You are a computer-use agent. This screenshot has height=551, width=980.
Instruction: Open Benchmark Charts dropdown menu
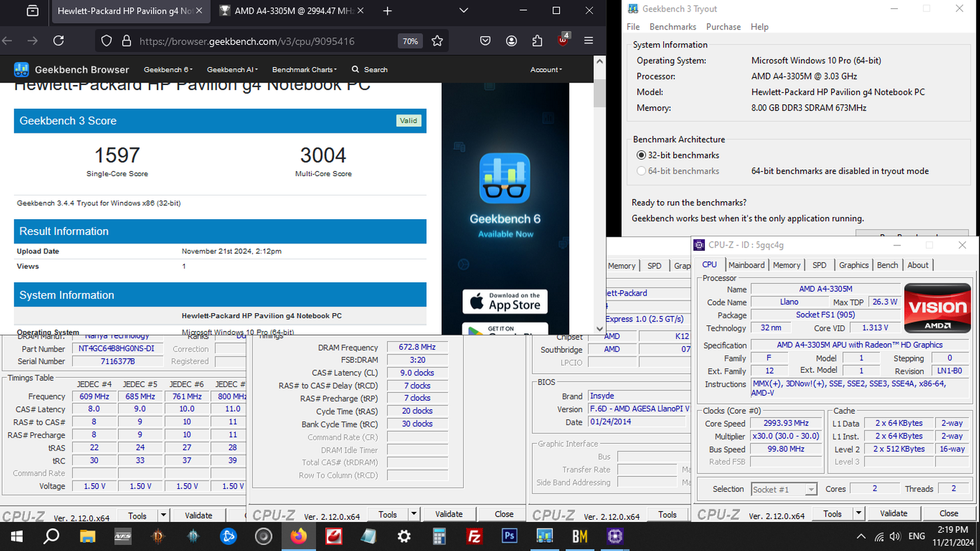tap(305, 69)
